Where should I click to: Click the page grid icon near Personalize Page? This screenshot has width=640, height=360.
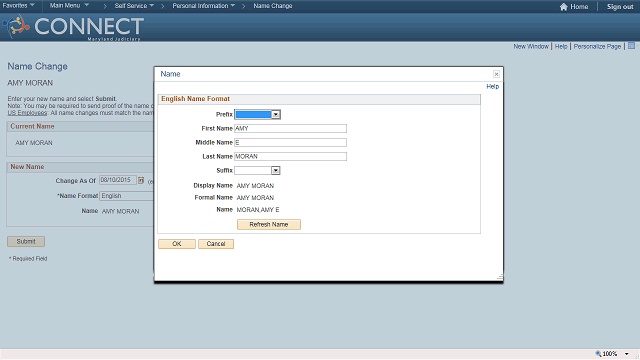click(x=631, y=46)
